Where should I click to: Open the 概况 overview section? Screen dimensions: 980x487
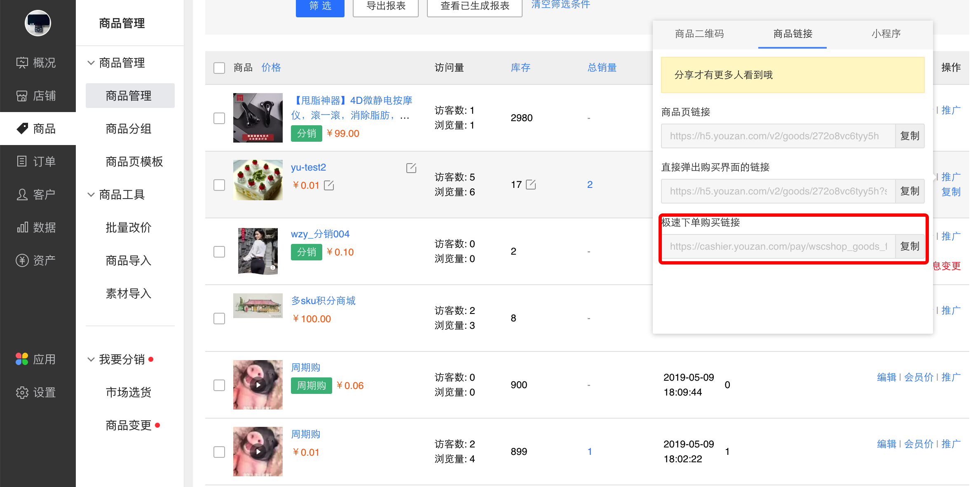pyautogui.click(x=38, y=63)
